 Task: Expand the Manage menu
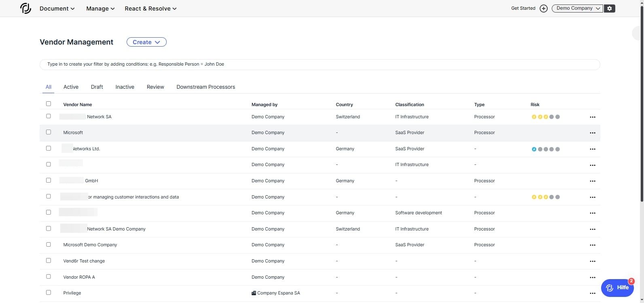(100, 9)
